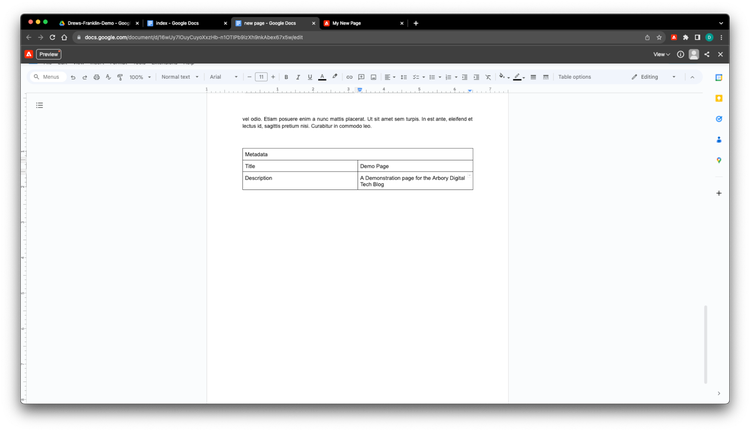Select the Paint format tool

[120, 77]
